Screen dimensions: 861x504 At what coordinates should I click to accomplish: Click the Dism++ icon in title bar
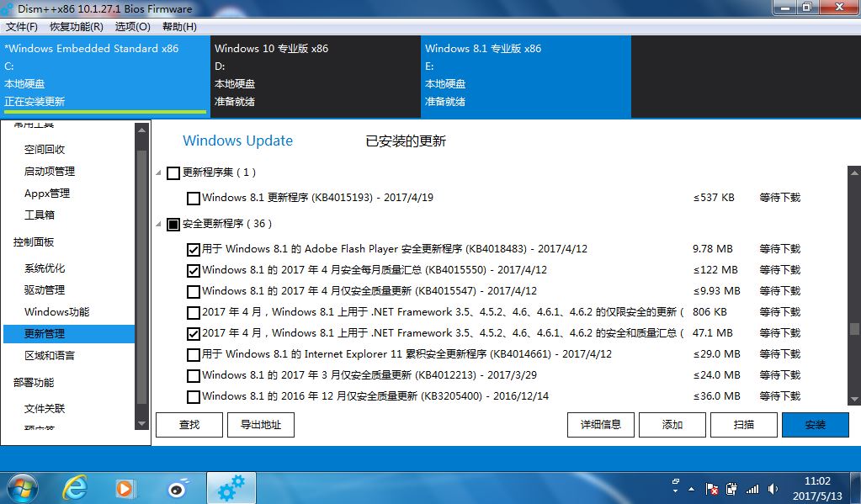click(x=7, y=8)
